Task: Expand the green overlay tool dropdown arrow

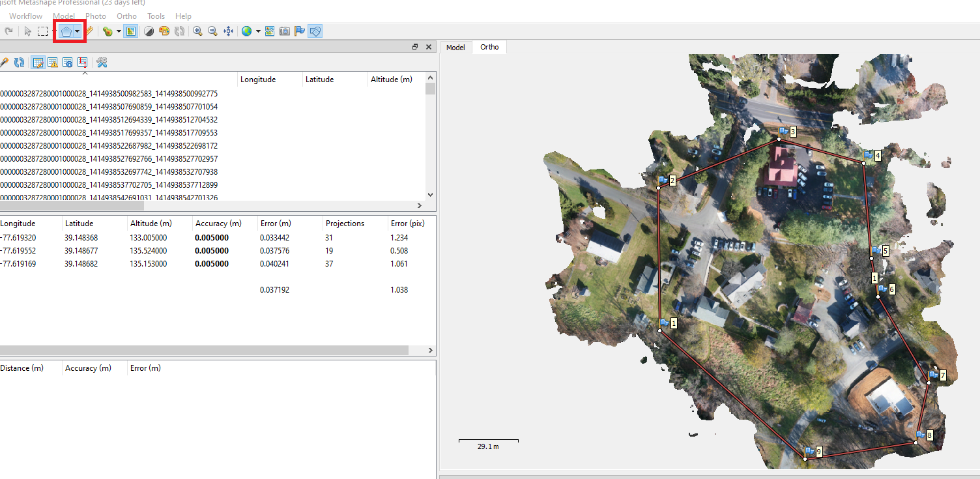Action: pyautogui.click(x=119, y=31)
